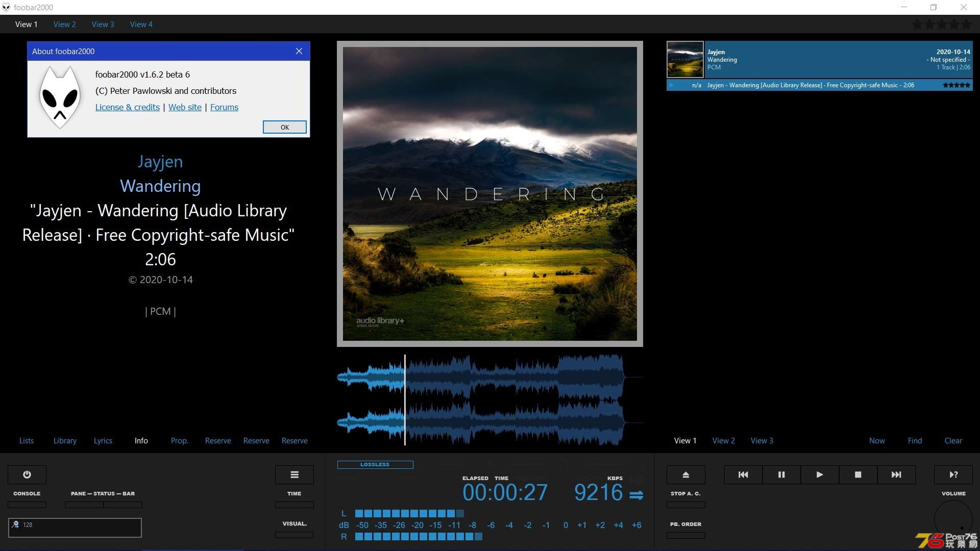The width and height of the screenshot is (980, 551).
Task: Click the License & credits link
Action: pos(127,107)
